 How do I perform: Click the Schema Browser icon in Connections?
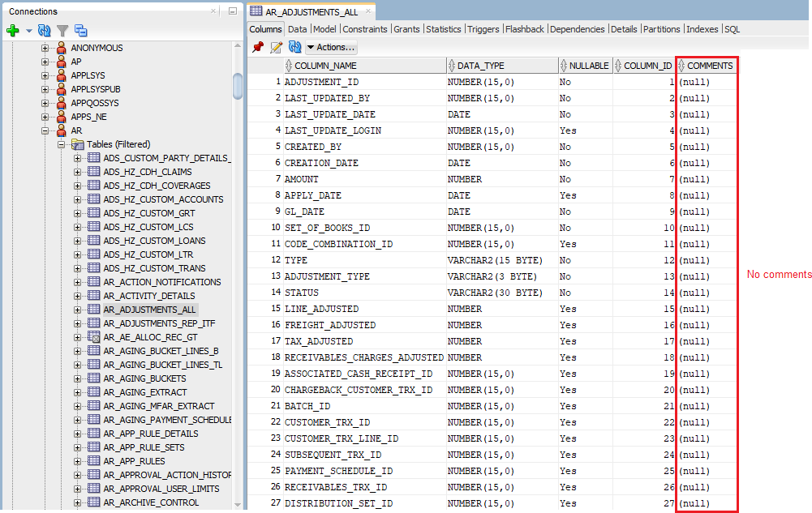[x=80, y=30]
